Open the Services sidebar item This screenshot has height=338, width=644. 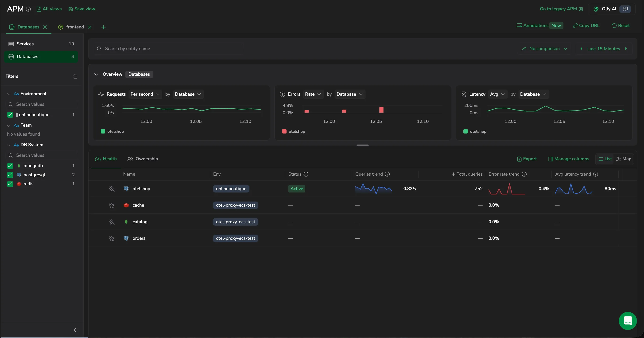coord(41,44)
